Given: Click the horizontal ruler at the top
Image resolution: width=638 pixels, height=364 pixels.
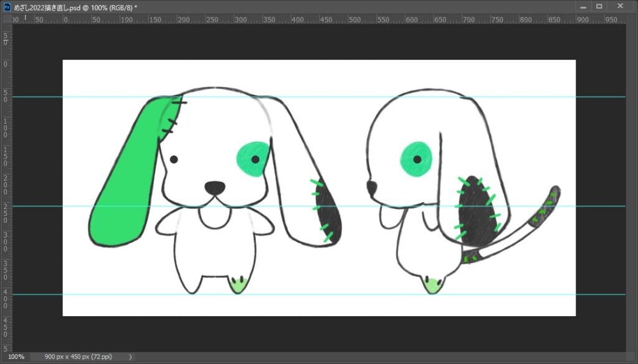Looking at the screenshot, I should pyautogui.click(x=312, y=19).
